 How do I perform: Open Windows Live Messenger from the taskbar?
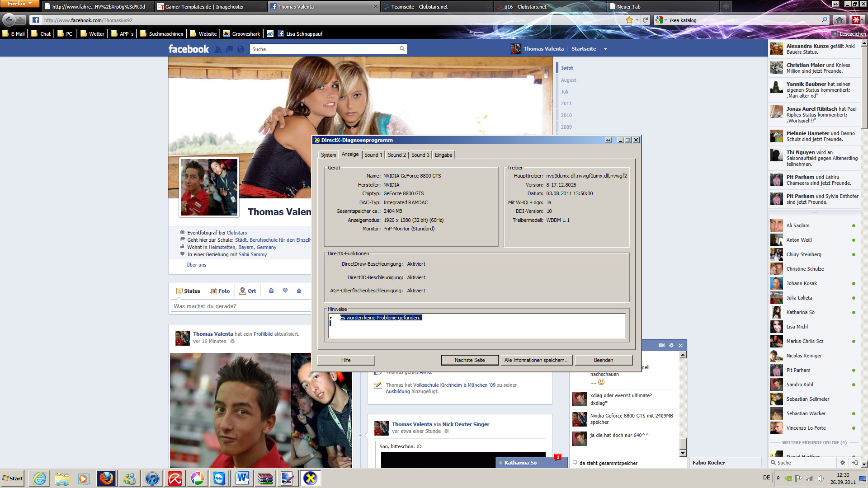(x=129, y=478)
